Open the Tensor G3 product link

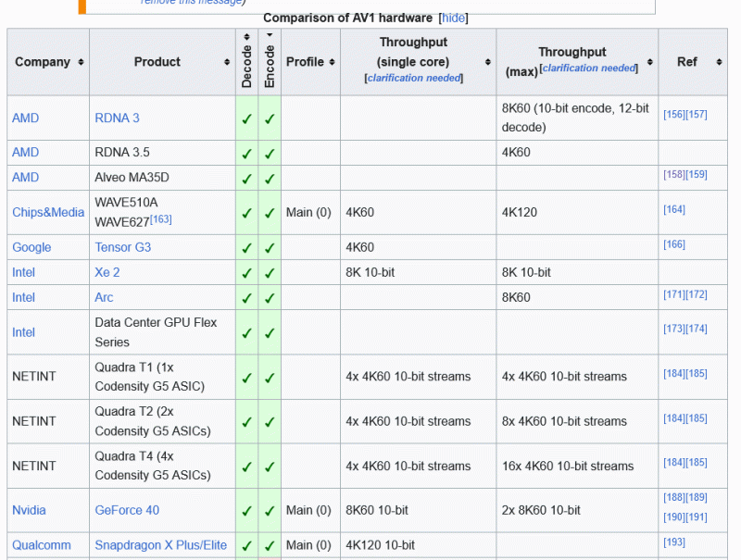123,247
